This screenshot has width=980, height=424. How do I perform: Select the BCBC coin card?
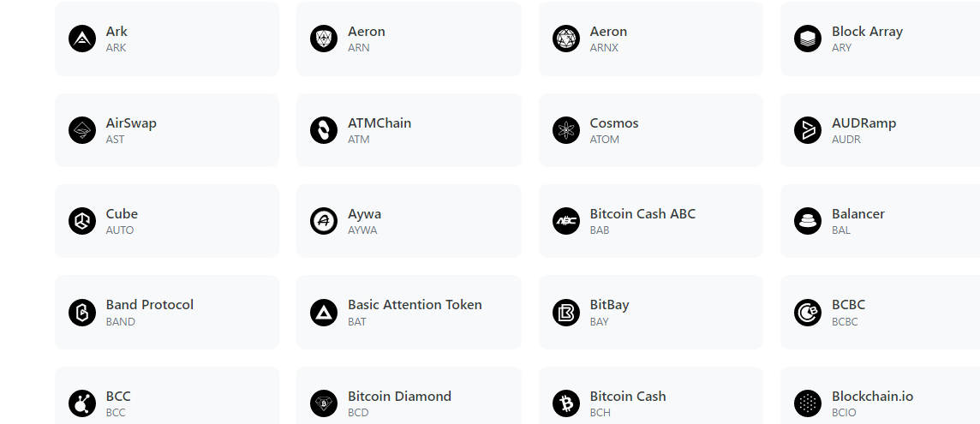(880, 313)
